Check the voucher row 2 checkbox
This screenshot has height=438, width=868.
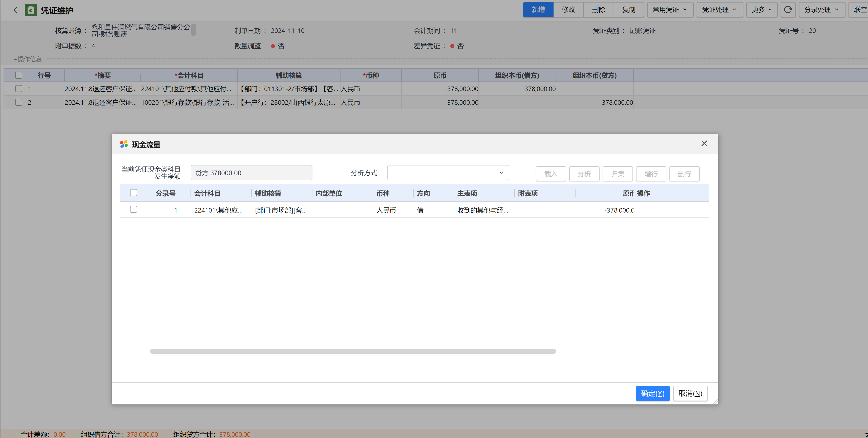18,102
